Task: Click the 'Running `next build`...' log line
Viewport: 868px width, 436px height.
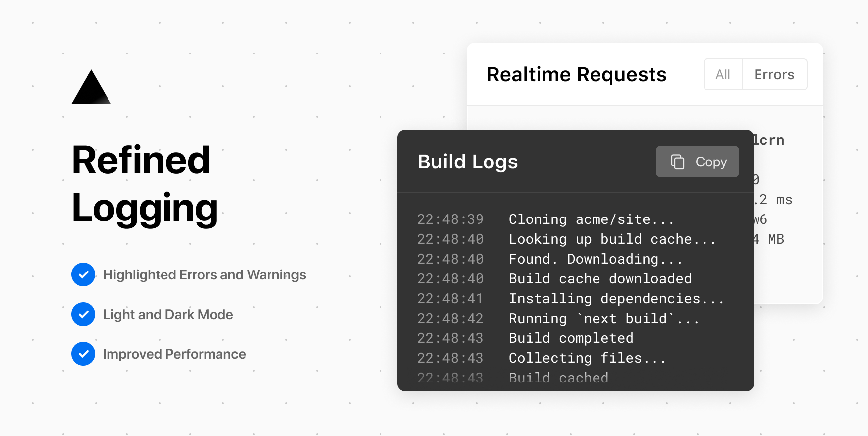Action: pyautogui.click(x=603, y=319)
